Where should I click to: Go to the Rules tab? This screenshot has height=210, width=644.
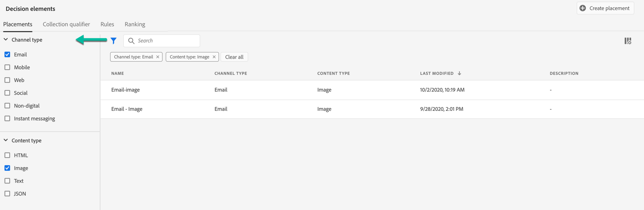click(107, 24)
